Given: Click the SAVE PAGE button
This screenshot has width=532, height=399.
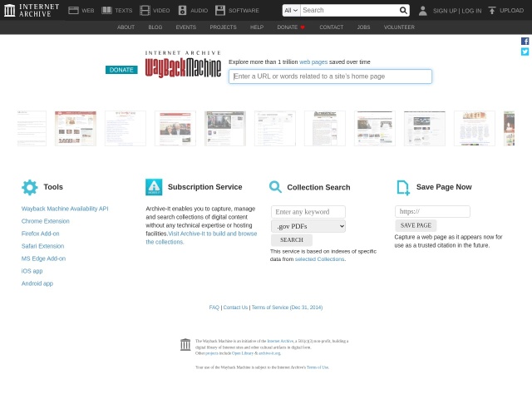Looking at the screenshot, I should [x=416, y=225].
